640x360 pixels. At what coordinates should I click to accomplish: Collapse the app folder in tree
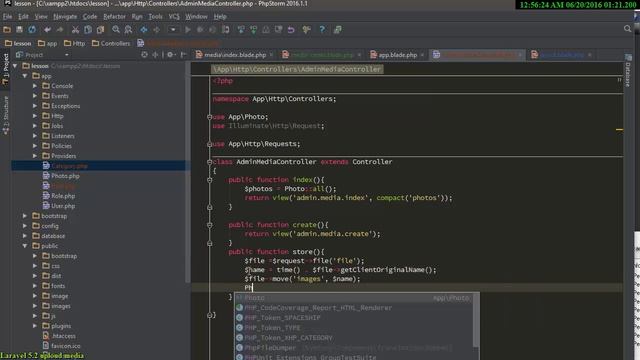click(25, 76)
